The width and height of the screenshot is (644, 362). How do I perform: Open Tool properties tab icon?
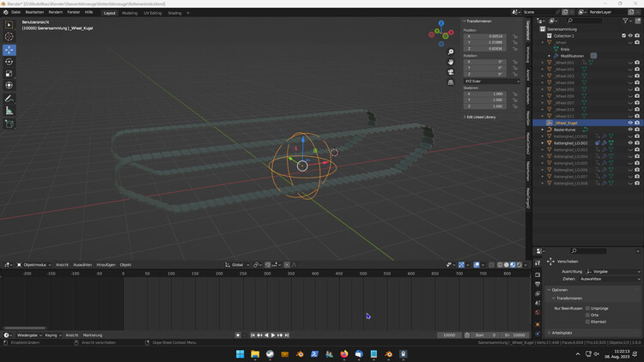click(538, 263)
